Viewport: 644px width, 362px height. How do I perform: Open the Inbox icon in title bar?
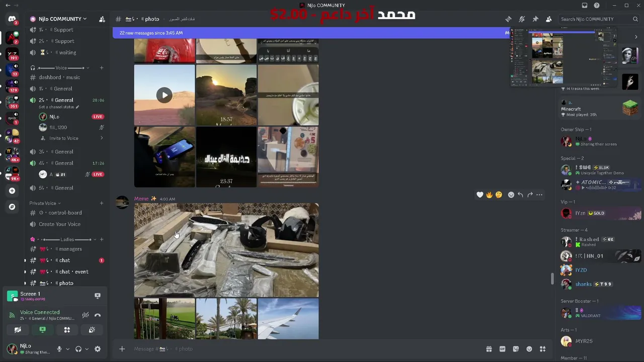(x=585, y=6)
